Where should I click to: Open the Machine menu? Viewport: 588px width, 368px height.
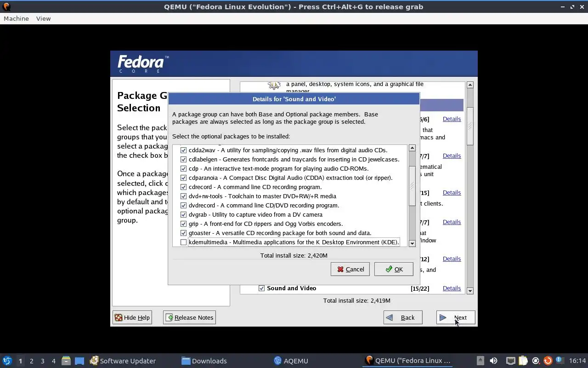click(16, 18)
